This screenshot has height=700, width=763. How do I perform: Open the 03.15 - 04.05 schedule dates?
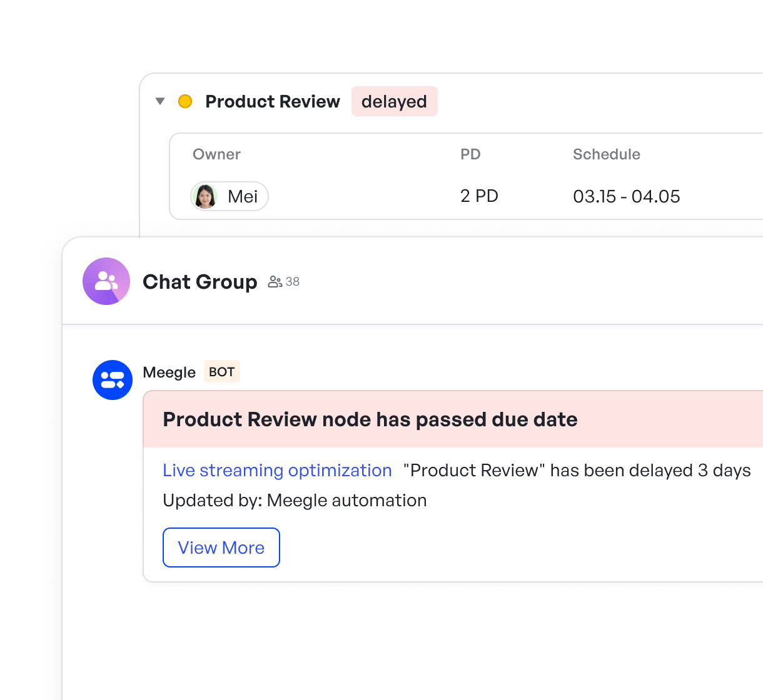pos(626,197)
